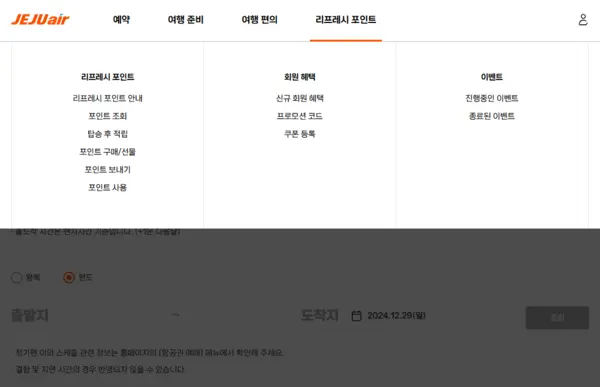Select the 리프레시 포인트 top menu
Viewport: 600px width, 387px height.
pos(346,20)
